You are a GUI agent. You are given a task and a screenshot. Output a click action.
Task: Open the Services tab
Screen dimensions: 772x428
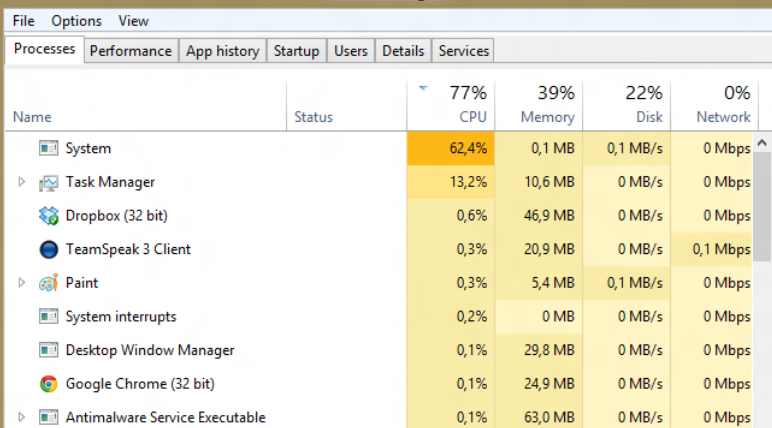pos(463,51)
